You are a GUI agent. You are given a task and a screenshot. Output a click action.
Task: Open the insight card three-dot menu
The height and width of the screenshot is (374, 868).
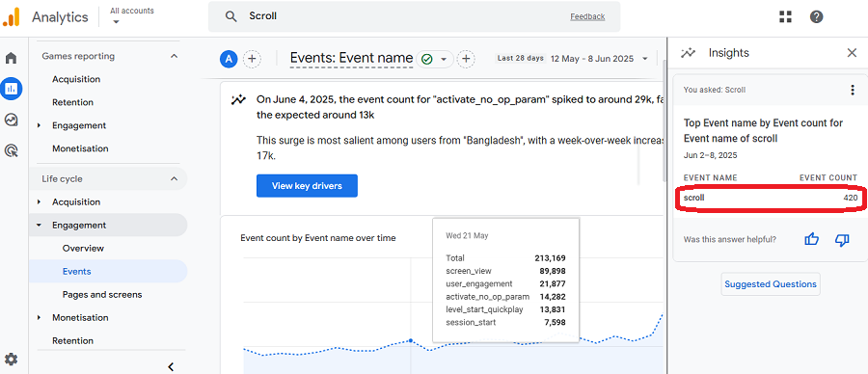853,90
